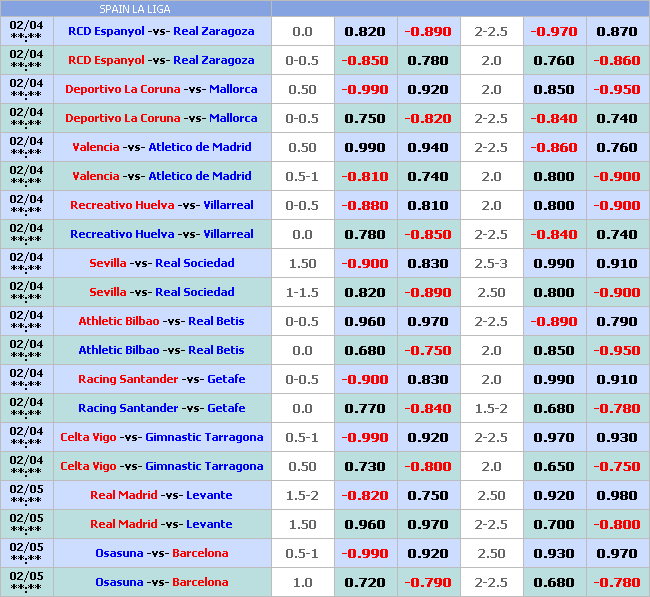Click 0.730 odds for Celta Vigo match
This screenshot has height=597, width=650.
click(x=365, y=466)
